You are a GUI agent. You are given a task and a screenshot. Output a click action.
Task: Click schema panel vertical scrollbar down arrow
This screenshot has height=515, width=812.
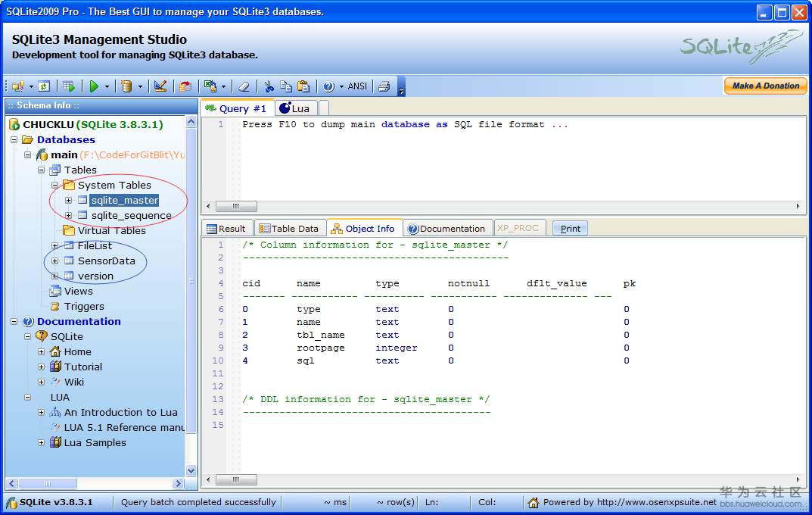coord(191,471)
